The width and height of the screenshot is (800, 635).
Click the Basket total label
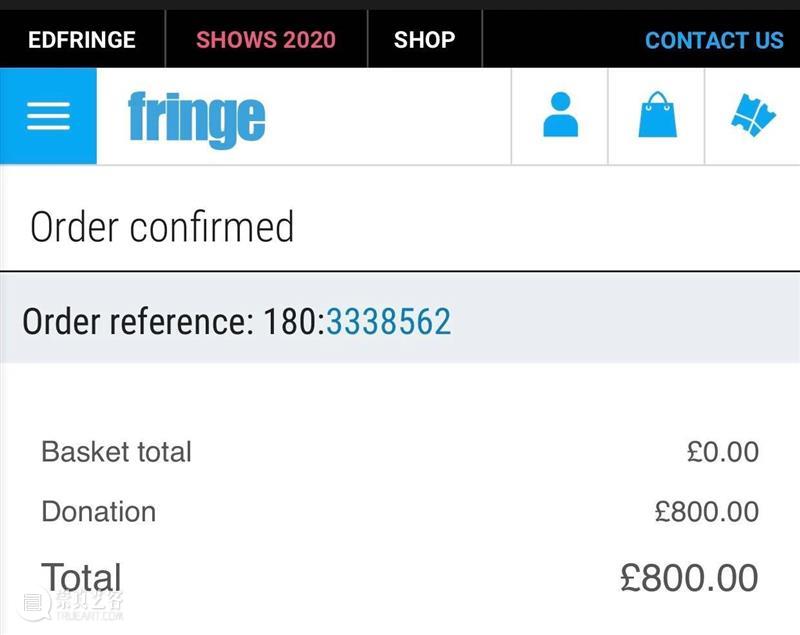click(x=116, y=452)
